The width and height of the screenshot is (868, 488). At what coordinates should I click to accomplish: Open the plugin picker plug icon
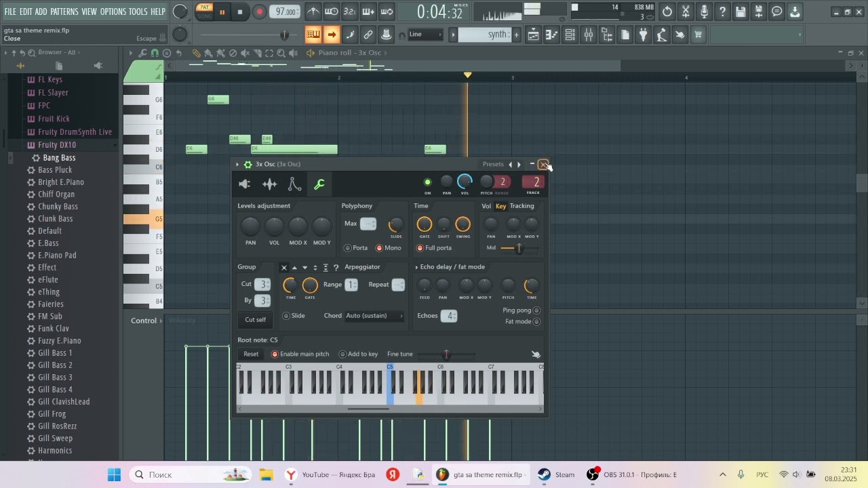(x=644, y=35)
